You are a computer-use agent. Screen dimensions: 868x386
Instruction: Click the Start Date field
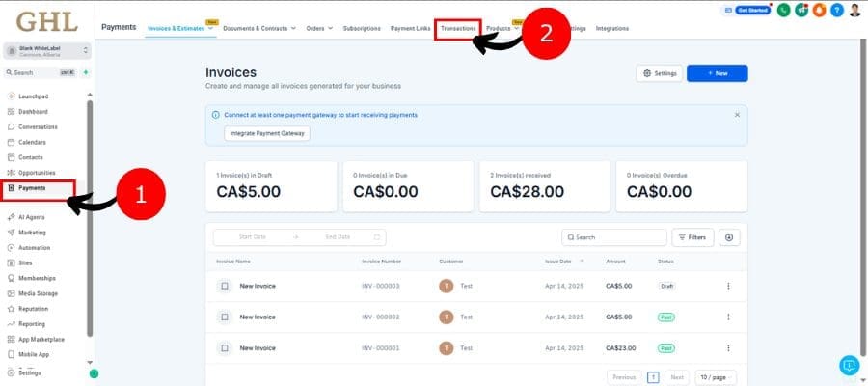click(253, 237)
